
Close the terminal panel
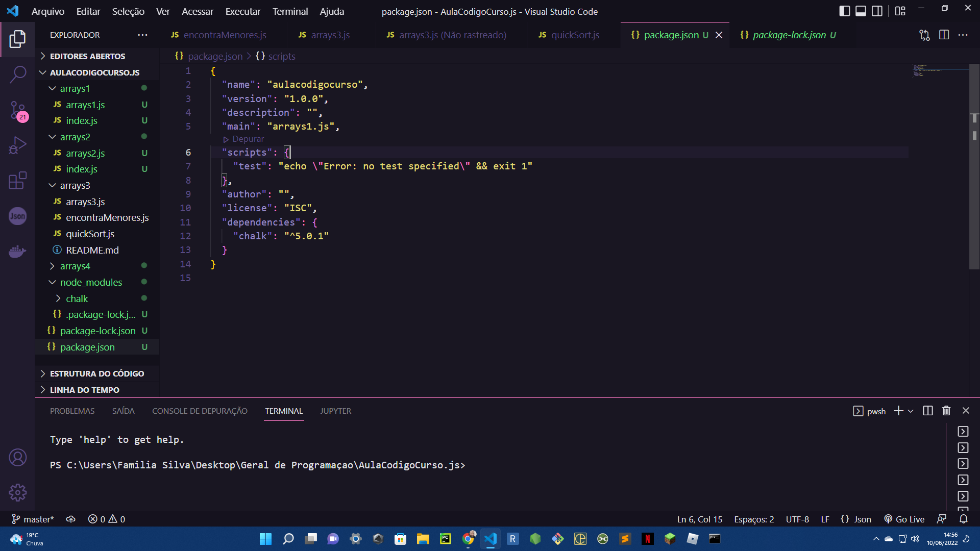(x=966, y=411)
